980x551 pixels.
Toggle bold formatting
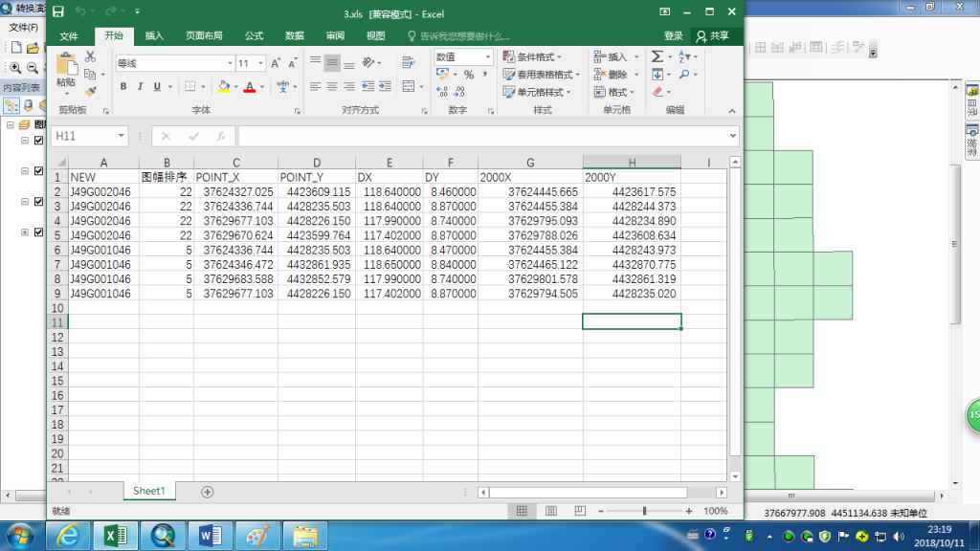pyautogui.click(x=123, y=86)
